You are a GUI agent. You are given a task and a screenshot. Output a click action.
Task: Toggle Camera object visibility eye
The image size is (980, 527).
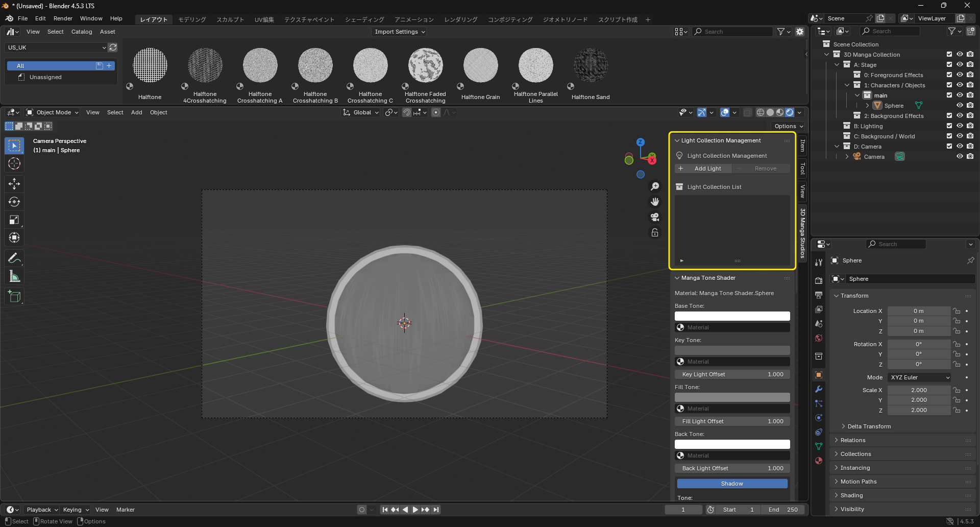pyautogui.click(x=960, y=157)
